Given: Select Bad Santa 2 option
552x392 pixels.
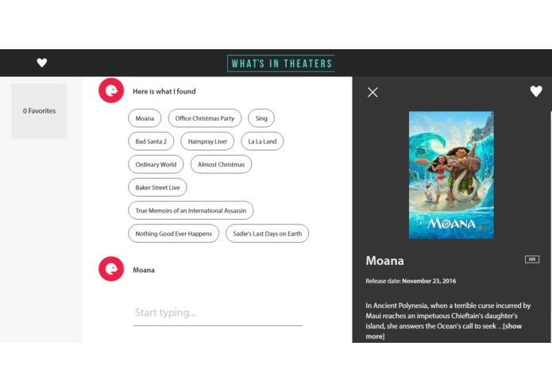Looking at the screenshot, I should click(x=151, y=141).
